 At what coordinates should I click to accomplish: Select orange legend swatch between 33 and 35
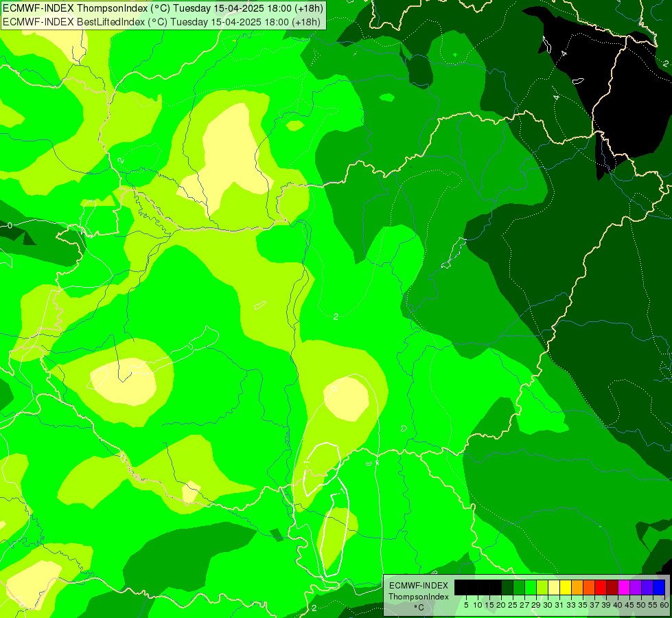point(577,587)
